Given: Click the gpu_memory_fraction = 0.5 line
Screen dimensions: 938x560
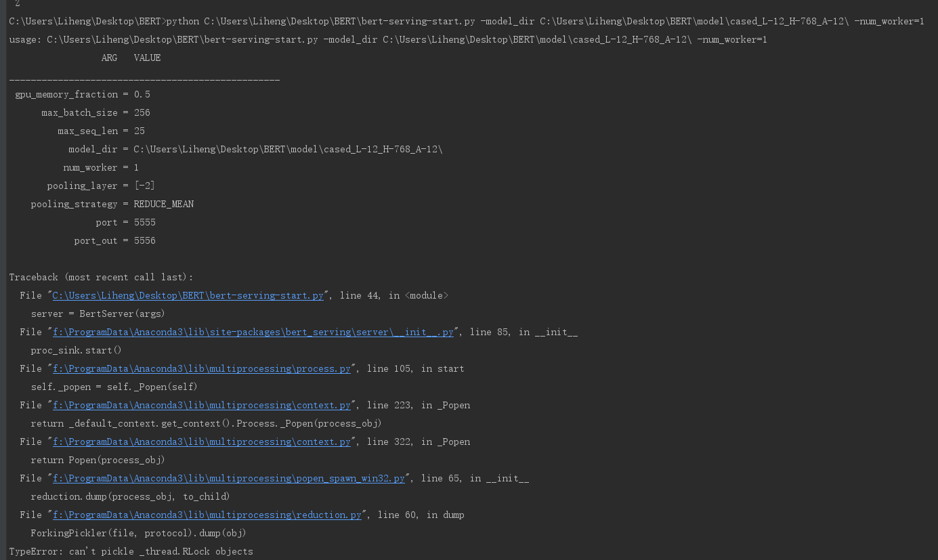Looking at the screenshot, I should (x=83, y=95).
